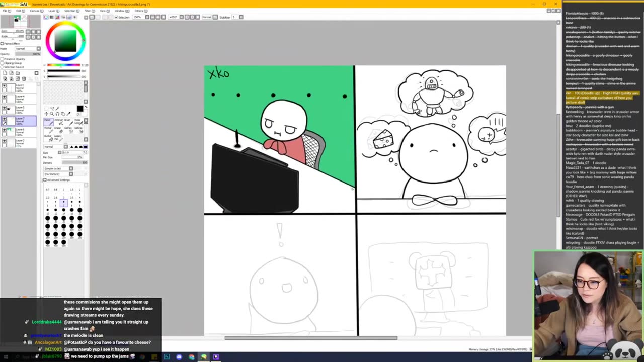
Task: Click the canvas horizontal scrollbar
Action: [x=311, y=338]
